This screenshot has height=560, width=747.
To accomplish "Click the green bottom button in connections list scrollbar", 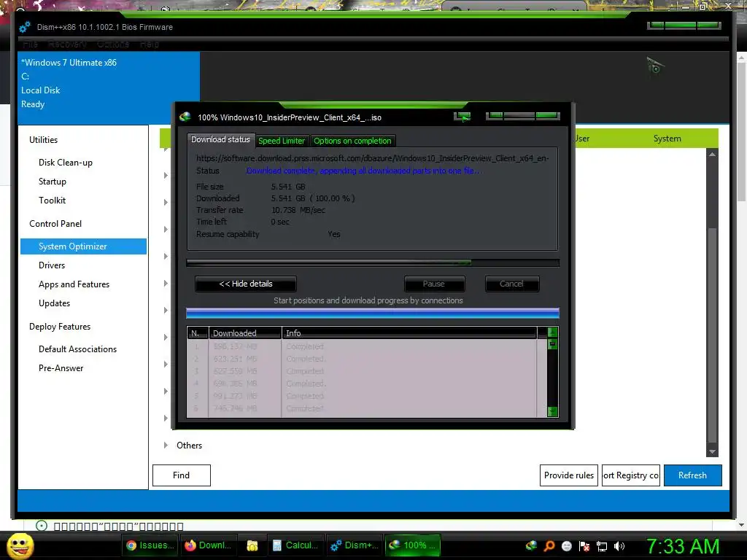I will click(x=553, y=411).
